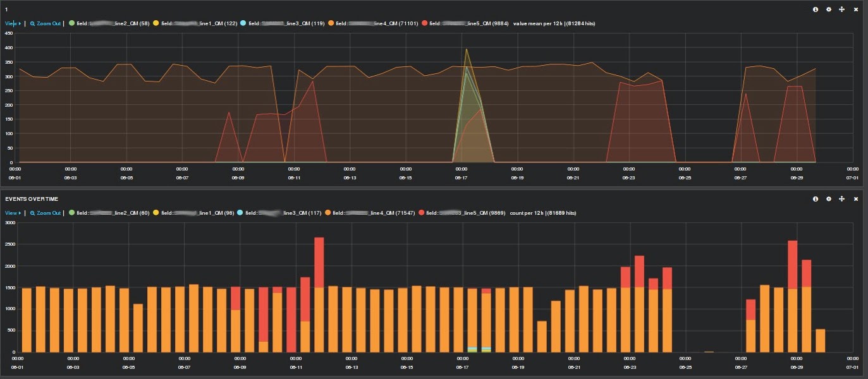868x379 pixels.
Task: Zoom Out the Events Over Time histogram
Action: [x=46, y=213]
